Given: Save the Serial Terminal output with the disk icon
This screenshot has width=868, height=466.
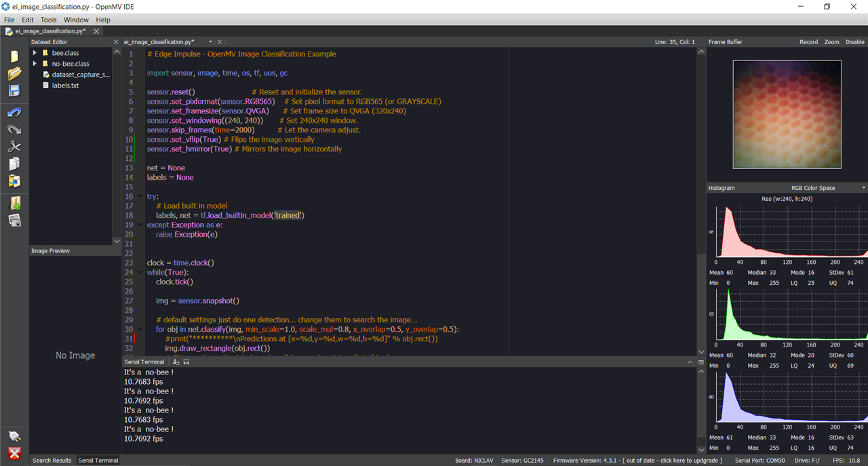Looking at the screenshot, I should click(186, 362).
